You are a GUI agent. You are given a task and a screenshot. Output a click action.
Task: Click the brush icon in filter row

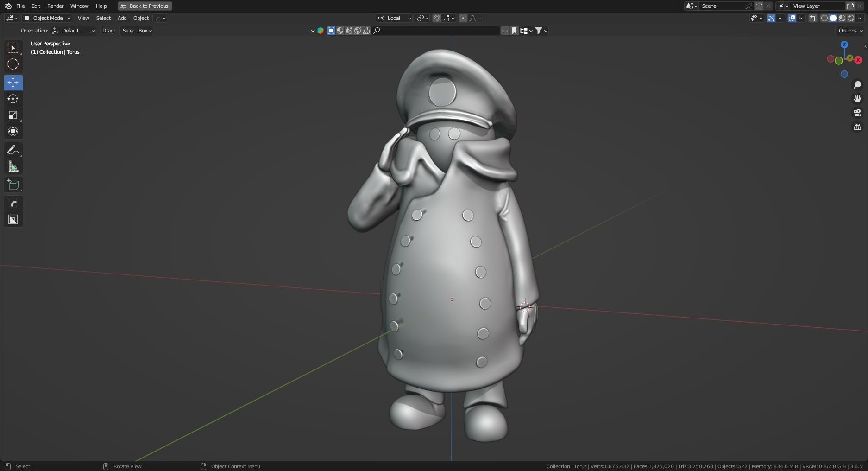(x=366, y=31)
